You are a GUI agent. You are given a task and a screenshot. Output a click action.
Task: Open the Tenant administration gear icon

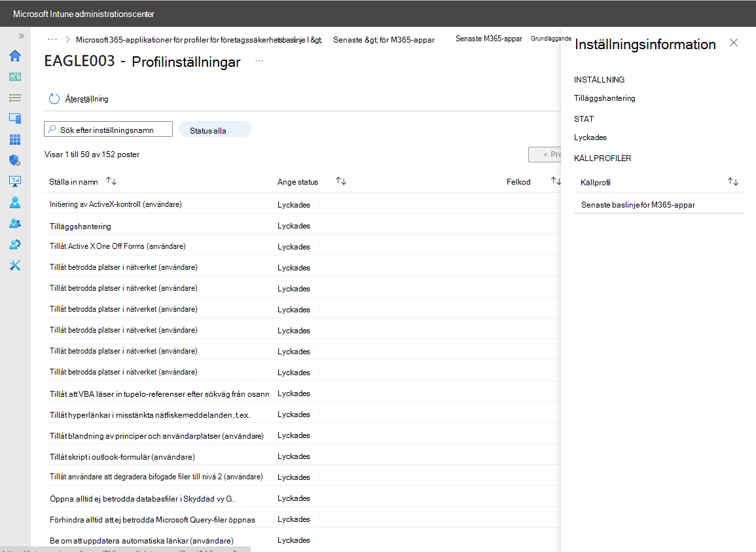pyautogui.click(x=15, y=244)
